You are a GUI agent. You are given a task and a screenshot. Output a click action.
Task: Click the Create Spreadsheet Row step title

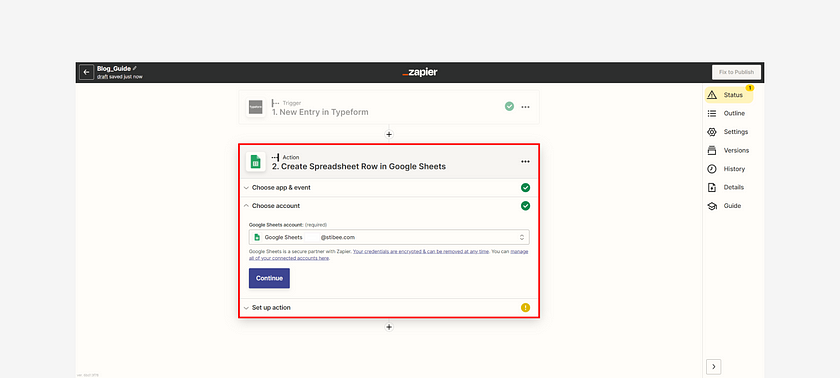359,167
